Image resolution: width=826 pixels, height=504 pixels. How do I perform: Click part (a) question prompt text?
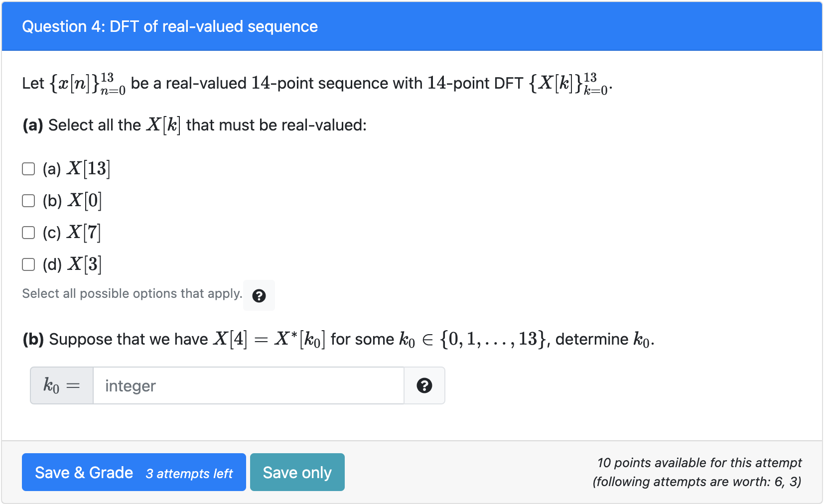pos(195,125)
